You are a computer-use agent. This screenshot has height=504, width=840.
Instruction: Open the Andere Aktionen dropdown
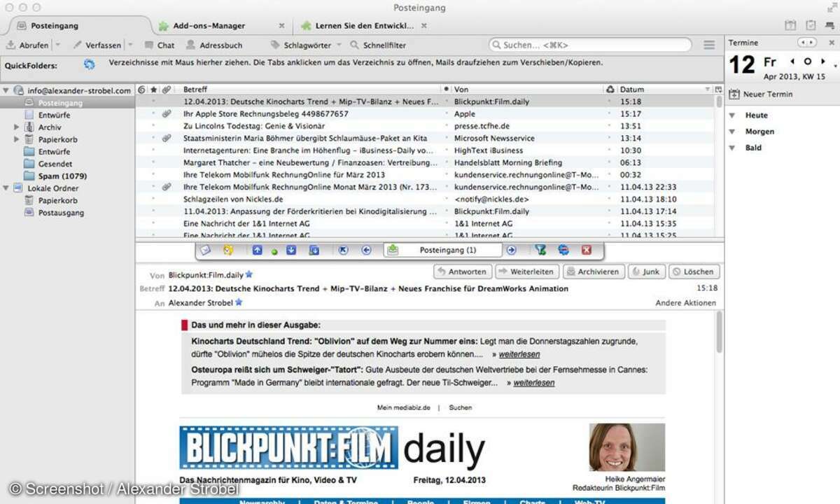(685, 303)
